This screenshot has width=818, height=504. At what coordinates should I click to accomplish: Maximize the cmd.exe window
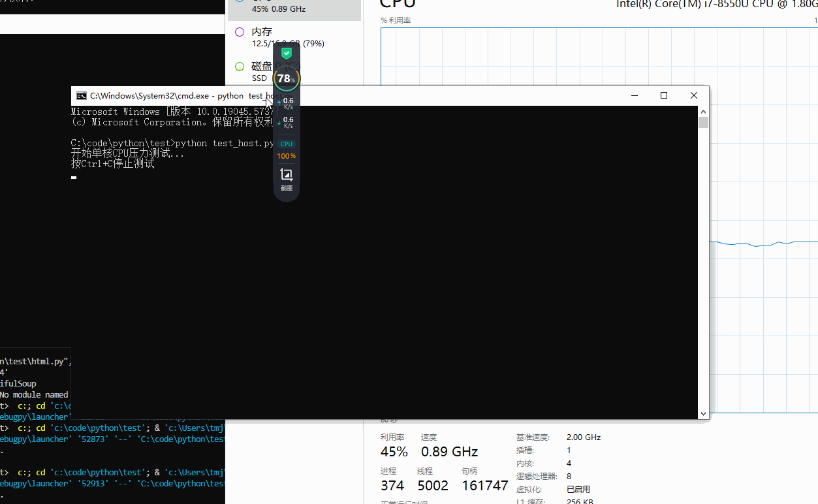[664, 96]
